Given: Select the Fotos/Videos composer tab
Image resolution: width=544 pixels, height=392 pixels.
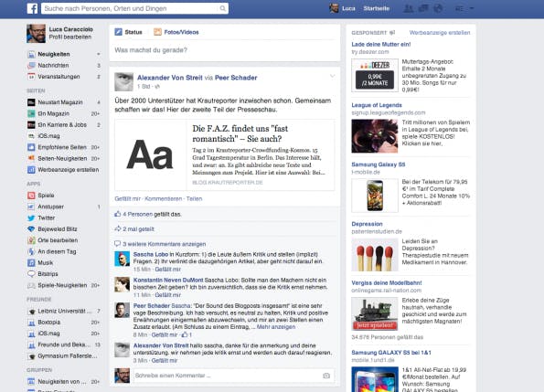Looking at the screenshot, I should point(176,32).
